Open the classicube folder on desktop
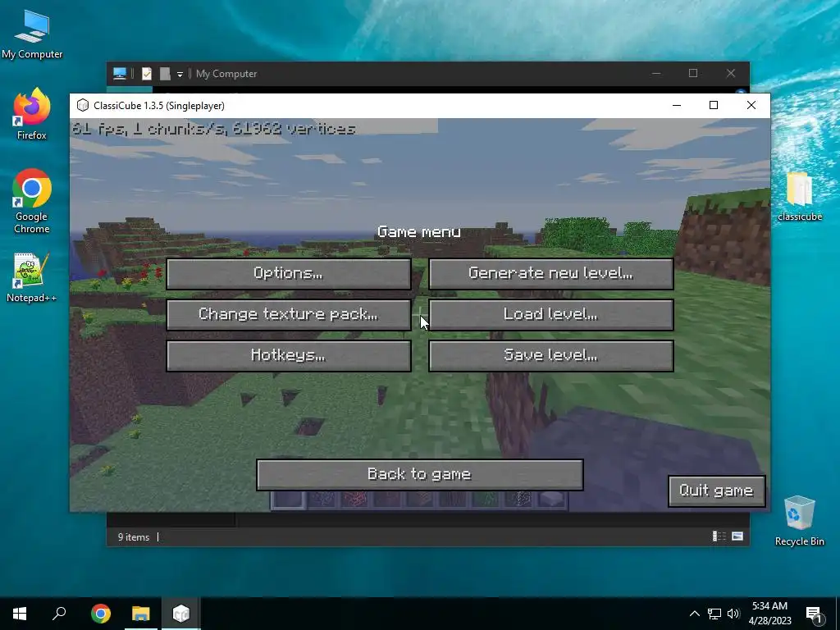Screen dimensions: 840x630 [799, 197]
